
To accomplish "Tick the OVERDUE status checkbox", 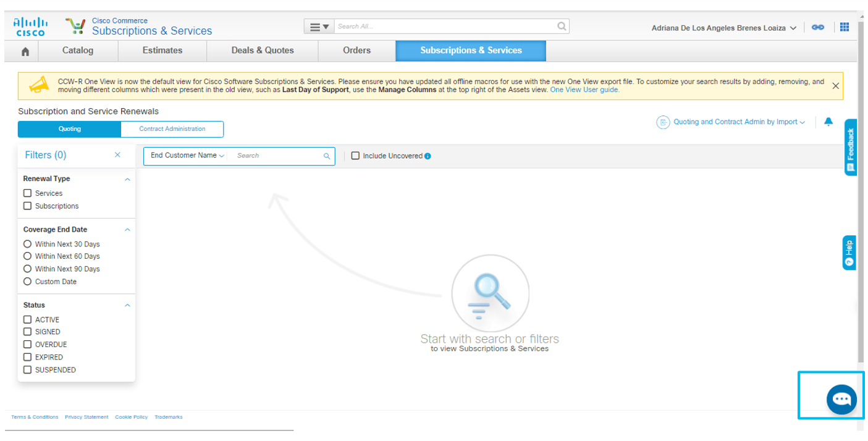I will pos(27,345).
